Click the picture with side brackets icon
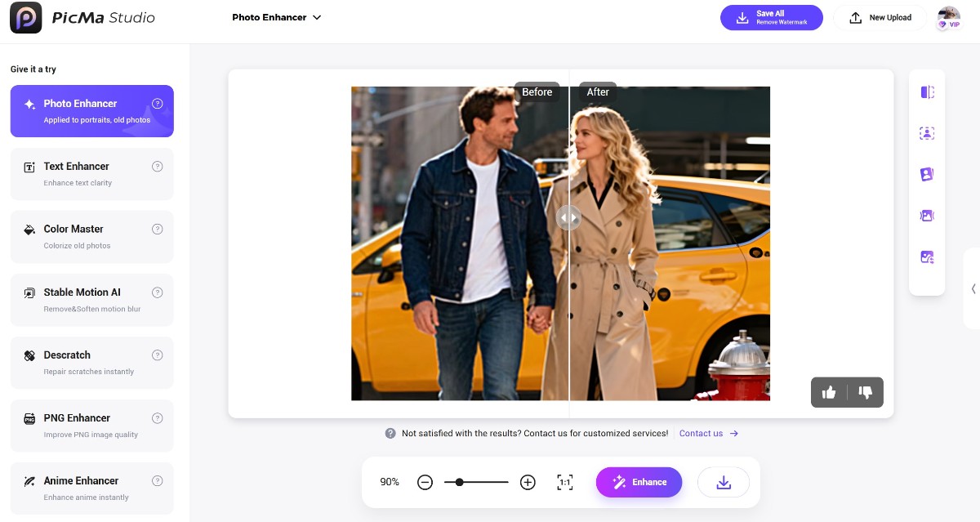The image size is (980, 522). point(927,216)
